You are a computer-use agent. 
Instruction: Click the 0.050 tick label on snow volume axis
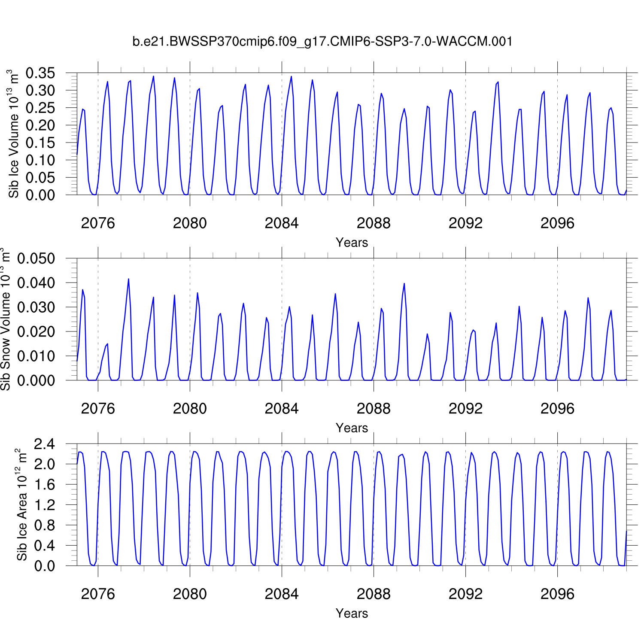coord(36,258)
